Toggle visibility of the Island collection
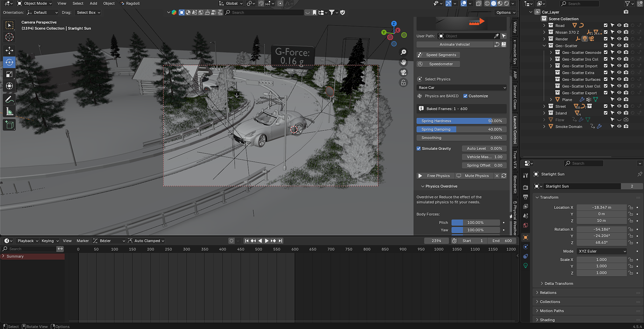Image resolution: width=644 pixels, height=329 pixels. pos(619,113)
